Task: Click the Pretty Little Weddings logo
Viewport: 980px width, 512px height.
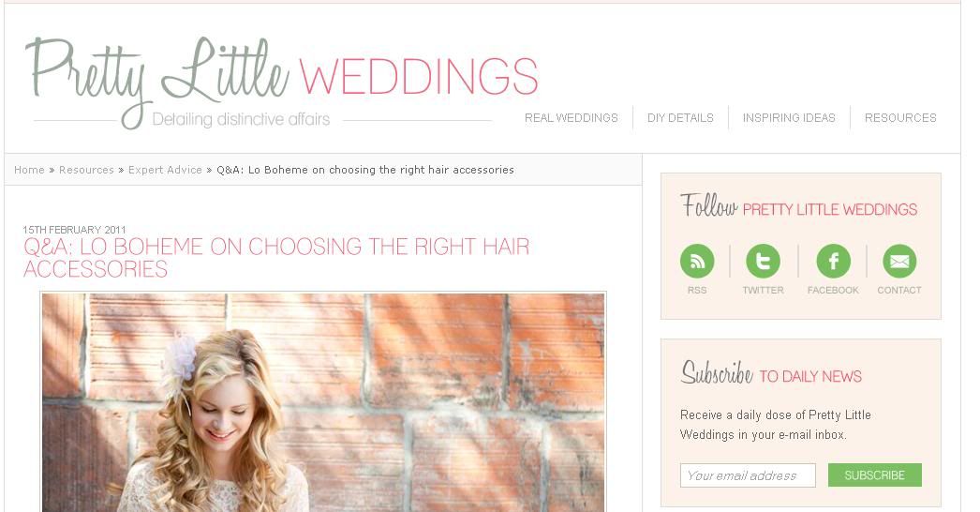Action: [x=282, y=82]
